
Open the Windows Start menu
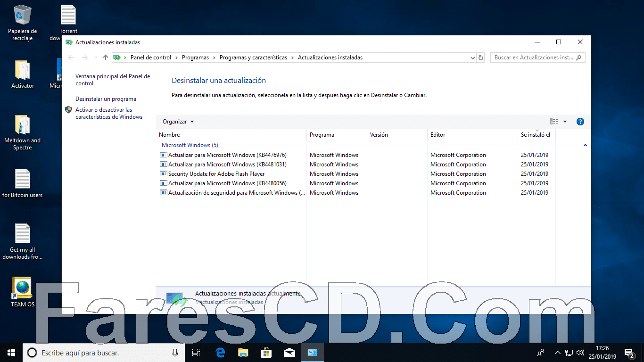[11, 352]
